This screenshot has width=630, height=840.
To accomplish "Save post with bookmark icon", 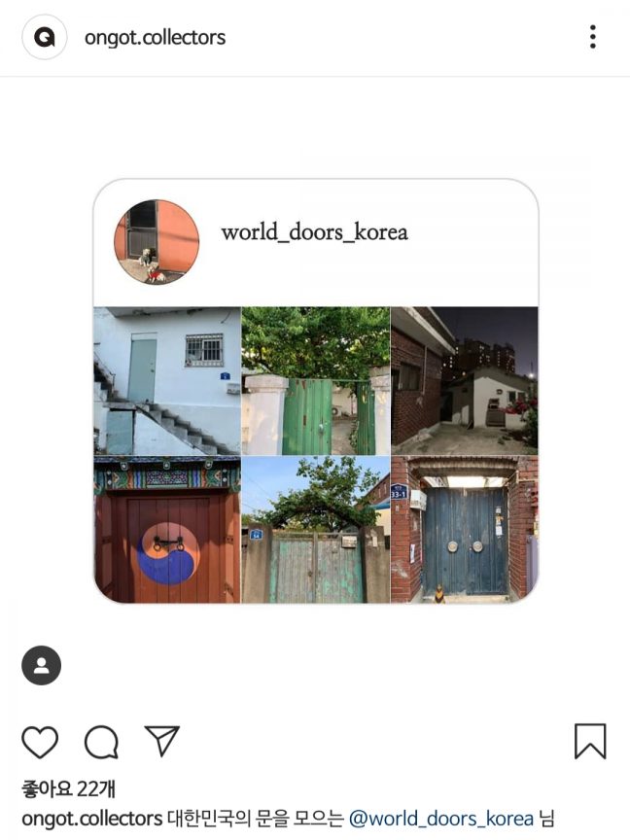I will [x=590, y=742].
